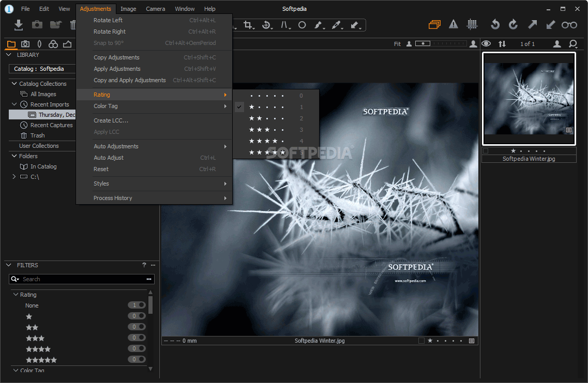Select the three-star rating submenu option

pyautogui.click(x=276, y=130)
